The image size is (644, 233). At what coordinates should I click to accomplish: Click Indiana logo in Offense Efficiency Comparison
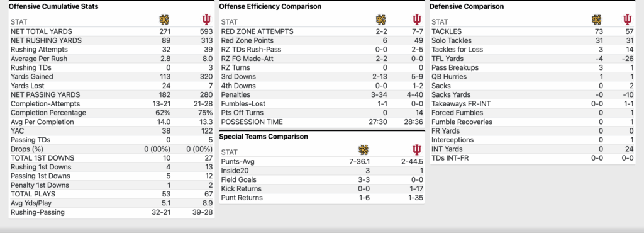(x=417, y=20)
